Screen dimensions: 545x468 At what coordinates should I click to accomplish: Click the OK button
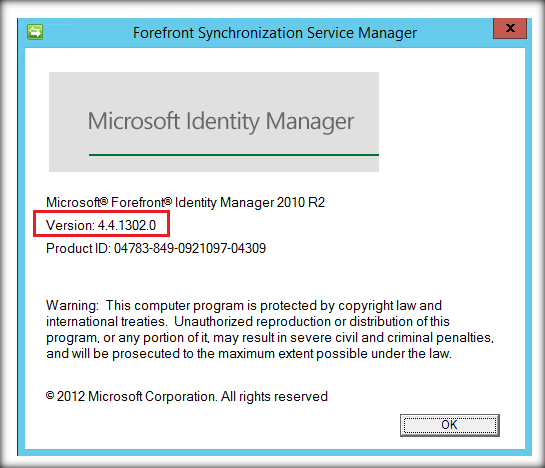coord(449,425)
